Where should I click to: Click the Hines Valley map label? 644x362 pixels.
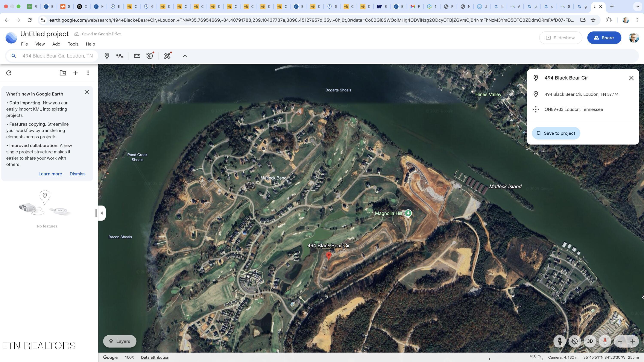tap(488, 94)
